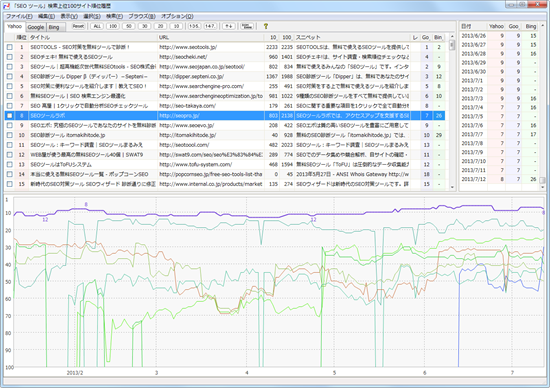Select URL http://www.seotools.jp/
Screen dimensions: 550x388
point(188,47)
